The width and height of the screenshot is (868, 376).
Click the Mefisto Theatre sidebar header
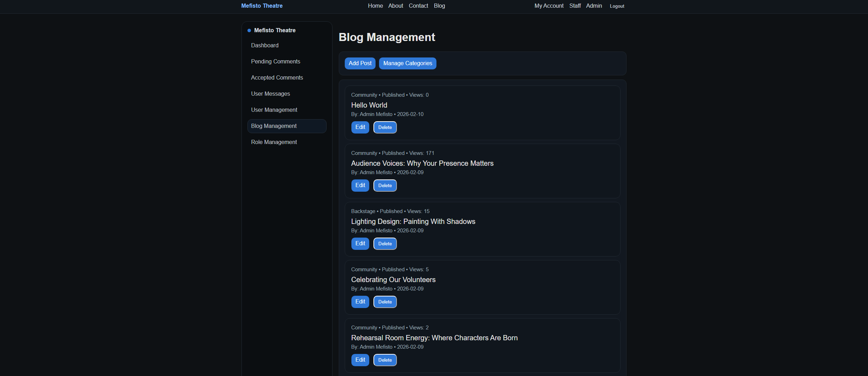pos(274,30)
